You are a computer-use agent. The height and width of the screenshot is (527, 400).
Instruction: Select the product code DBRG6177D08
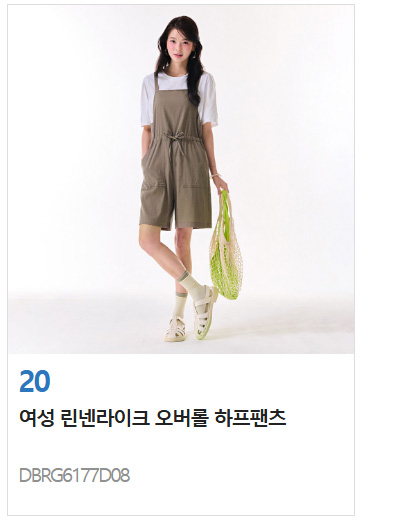point(75,476)
